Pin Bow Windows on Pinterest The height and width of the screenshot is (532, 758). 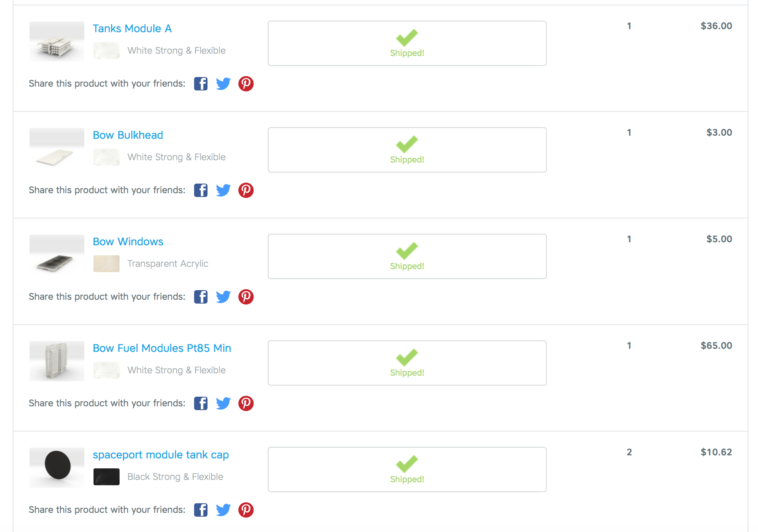coord(246,297)
